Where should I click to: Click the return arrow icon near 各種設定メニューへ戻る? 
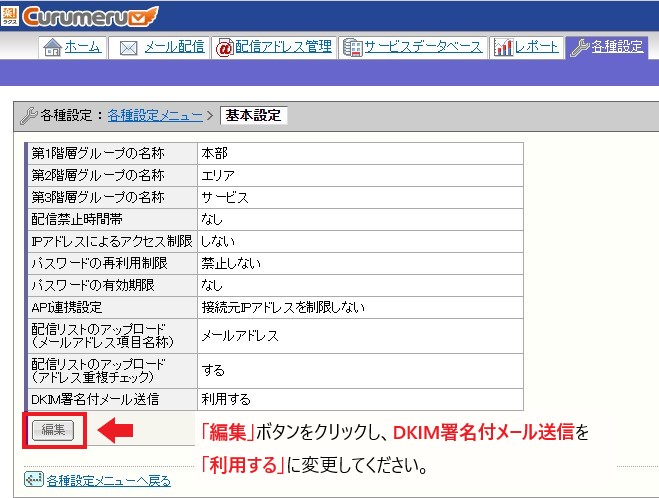pyautogui.click(x=33, y=480)
